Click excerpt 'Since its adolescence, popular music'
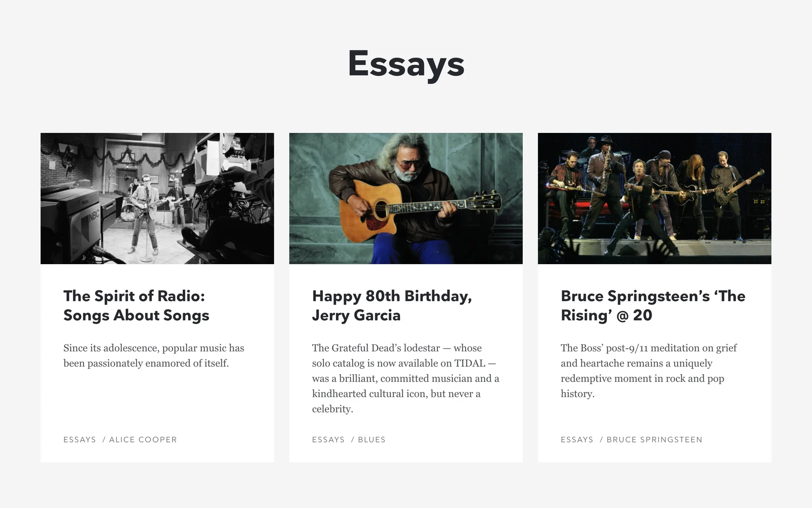 (154, 356)
